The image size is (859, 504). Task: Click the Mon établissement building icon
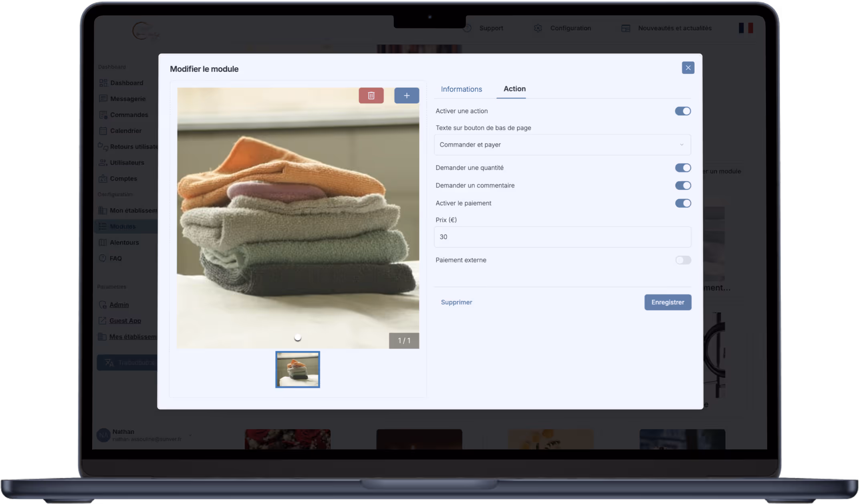[103, 210]
